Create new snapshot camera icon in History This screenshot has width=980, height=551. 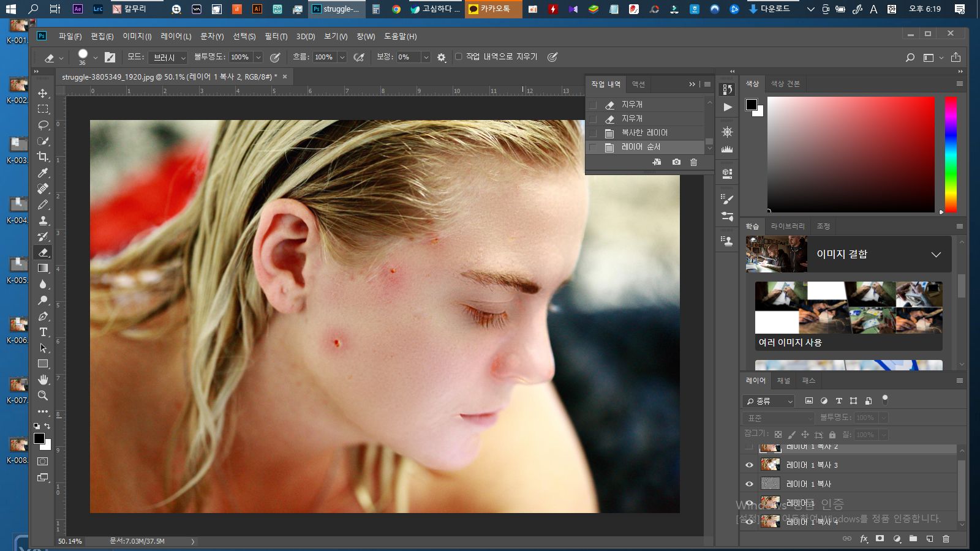(676, 162)
